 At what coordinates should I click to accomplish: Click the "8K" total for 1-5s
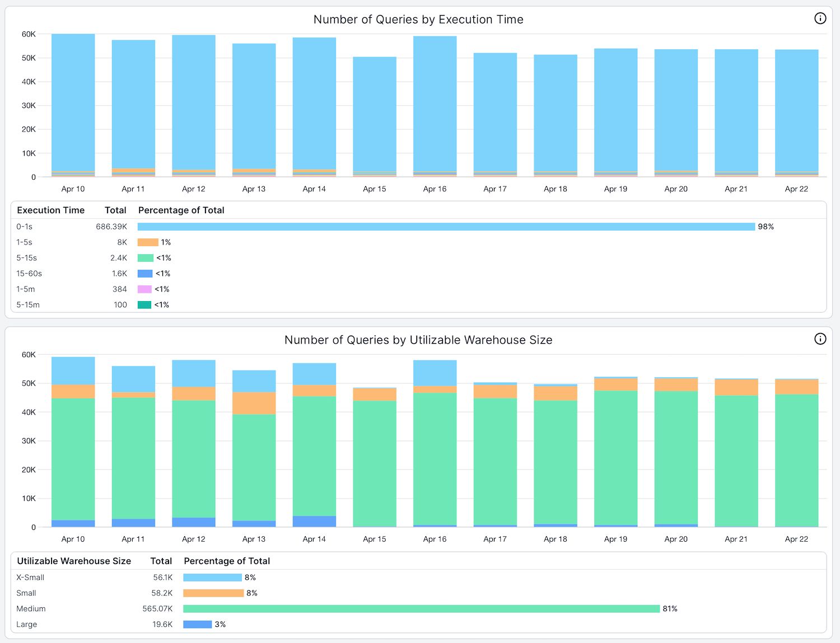tap(122, 242)
